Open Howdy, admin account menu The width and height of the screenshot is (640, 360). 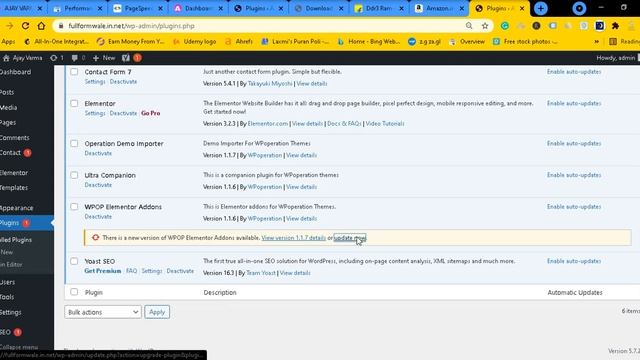tap(617, 58)
